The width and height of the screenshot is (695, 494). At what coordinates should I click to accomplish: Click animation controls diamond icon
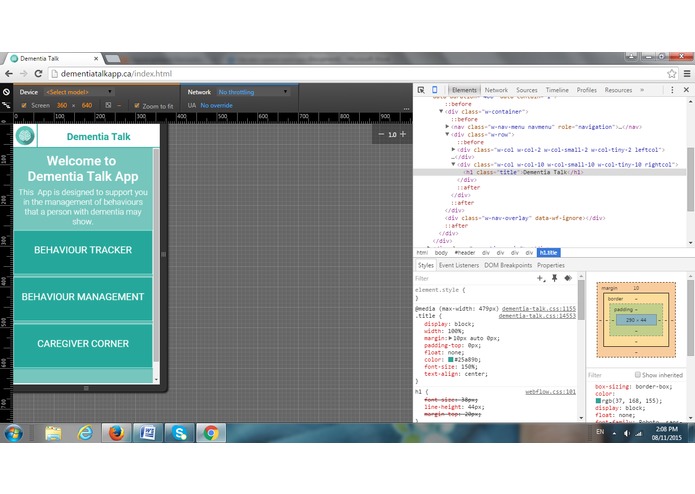tap(568, 278)
